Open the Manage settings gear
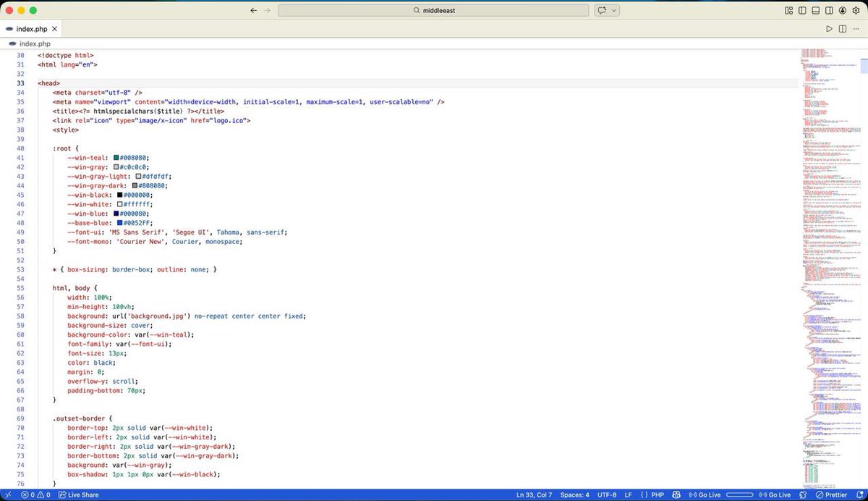Viewport: 868px width, 501px height. pyautogui.click(x=856, y=11)
